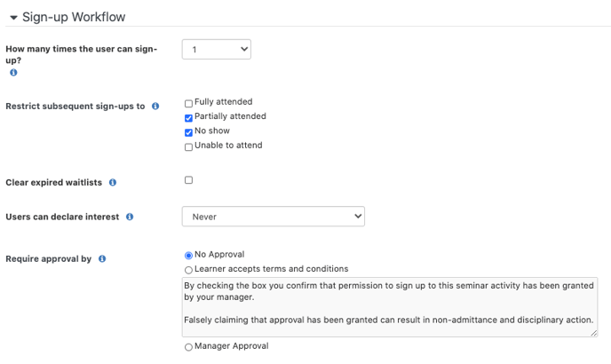Viewport: 611px width, 364px height.
Task: Open help for Require approval by
Action: (x=102, y=258)
